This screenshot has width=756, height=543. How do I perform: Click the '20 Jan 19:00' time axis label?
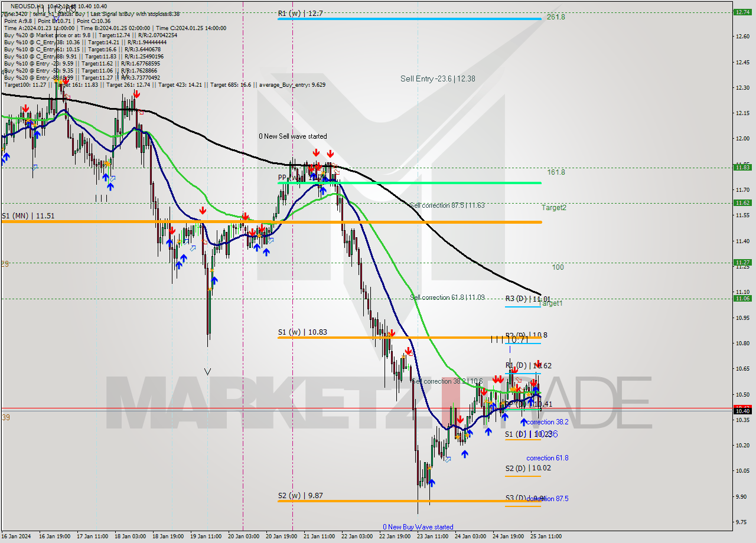coord(282,537)
